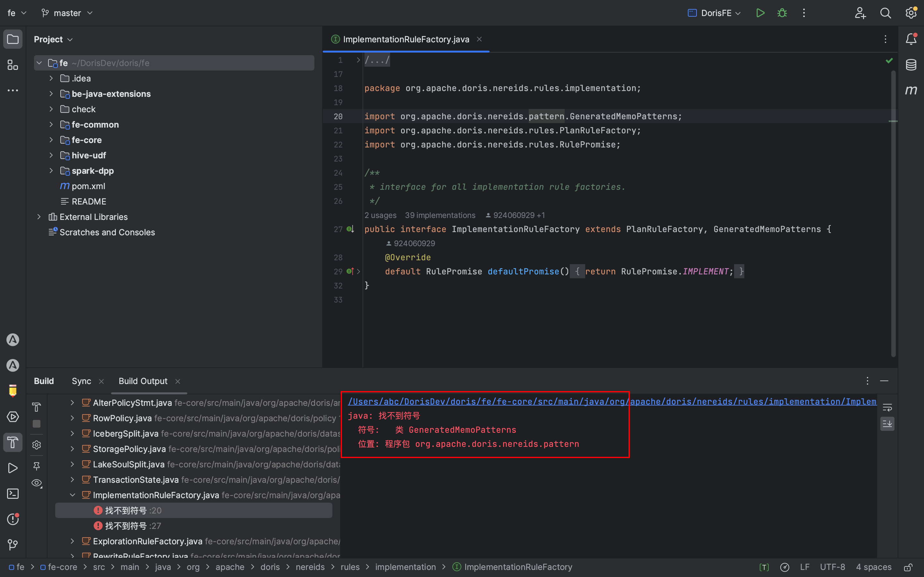924x577 pixels.
Task: Select the ImplementationRuleFactory.java editor tab
Action: (406, 39)
